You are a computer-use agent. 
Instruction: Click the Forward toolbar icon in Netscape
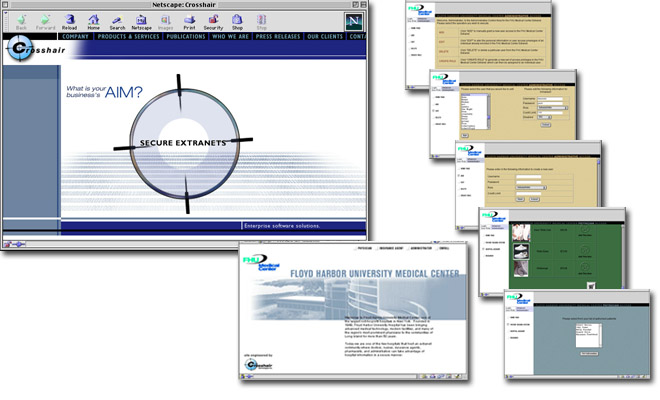(45, 22)
